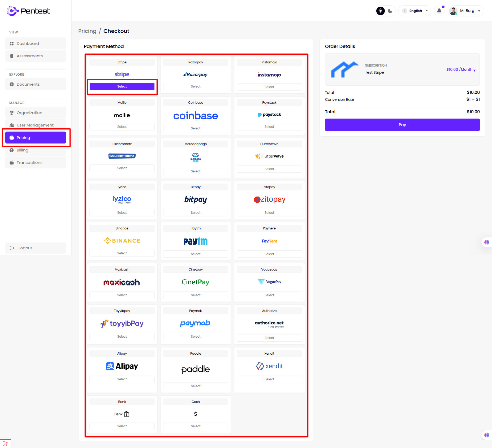Click the Laravel debug icon at bottom left
Viewport: 492px width, 448px height.
click(x=5, y=443)
